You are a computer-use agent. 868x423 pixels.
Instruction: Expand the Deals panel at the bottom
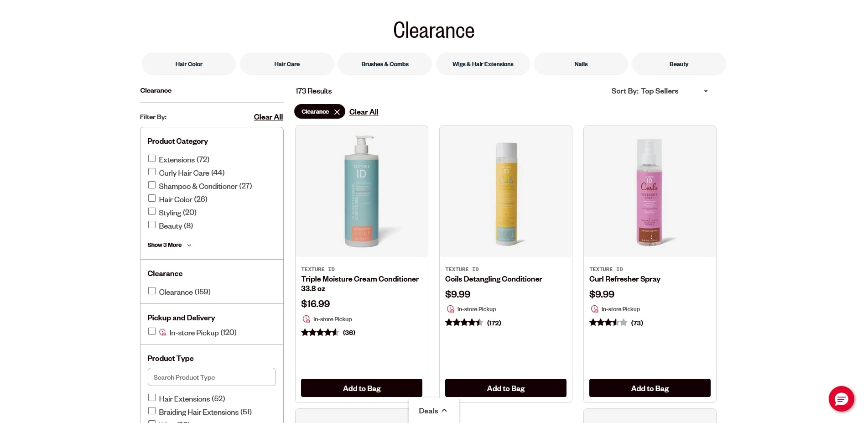point(433,411)
